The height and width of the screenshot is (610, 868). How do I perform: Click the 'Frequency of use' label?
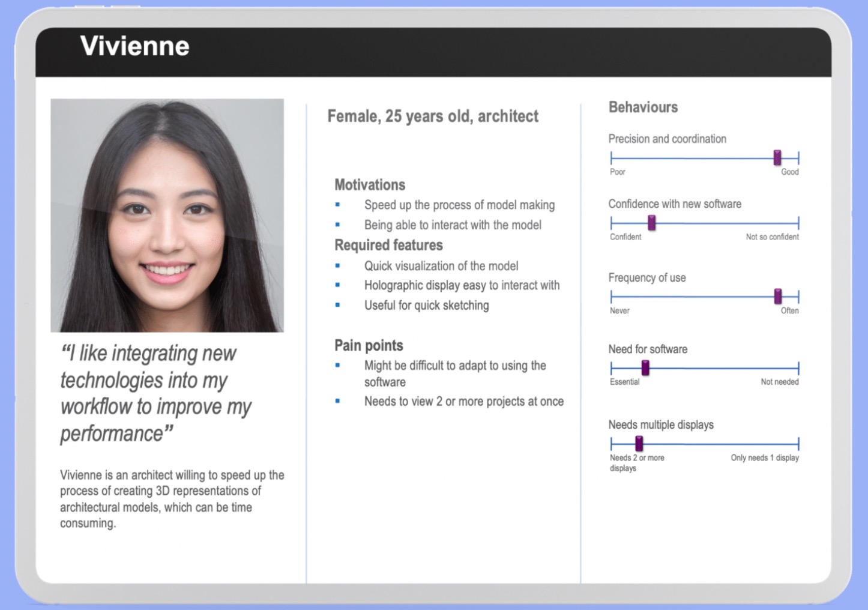click(646, 277)
